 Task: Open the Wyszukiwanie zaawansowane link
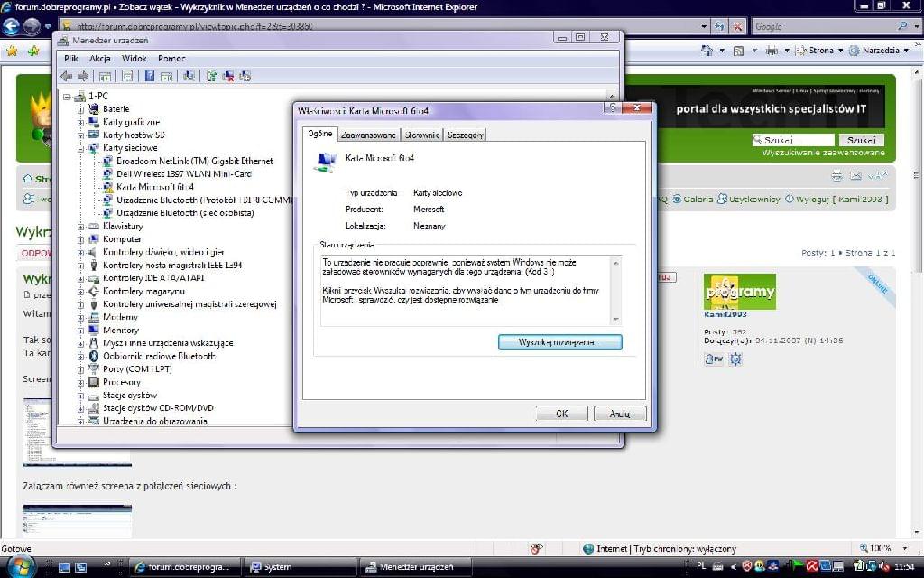click(x=823, y=152)
